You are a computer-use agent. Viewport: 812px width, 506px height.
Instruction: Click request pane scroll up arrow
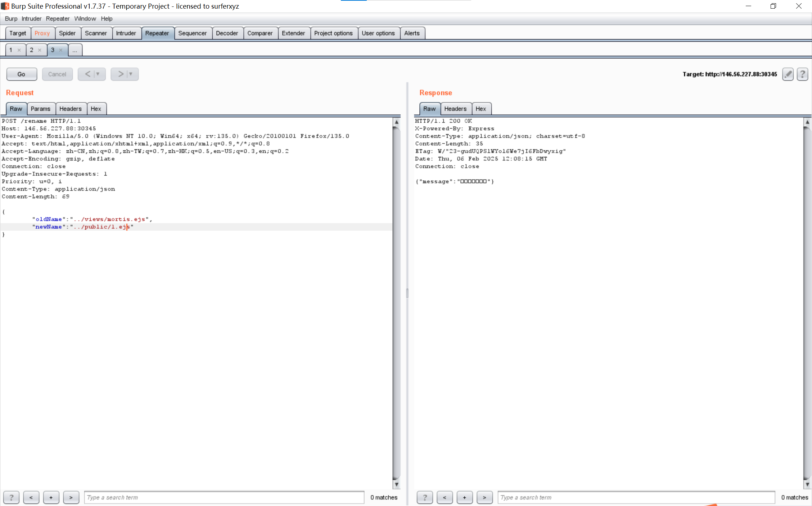pyautogui.click(x=396, y=122)
